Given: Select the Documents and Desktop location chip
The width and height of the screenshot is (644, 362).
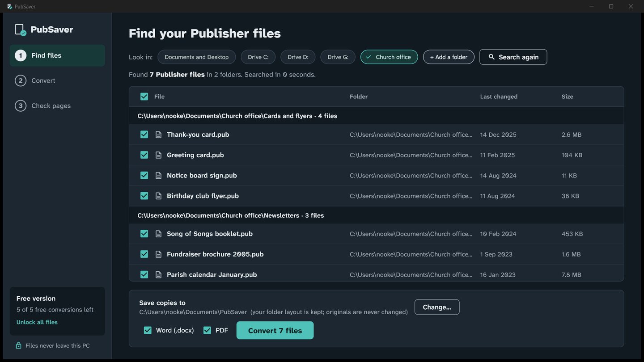Looking at the screenshot, I should [x=197, y=57].
